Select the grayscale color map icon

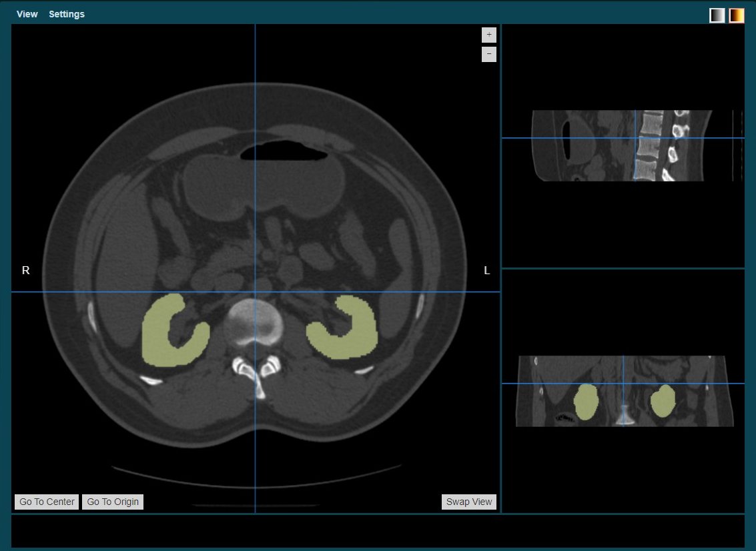[x=717, y=15]
